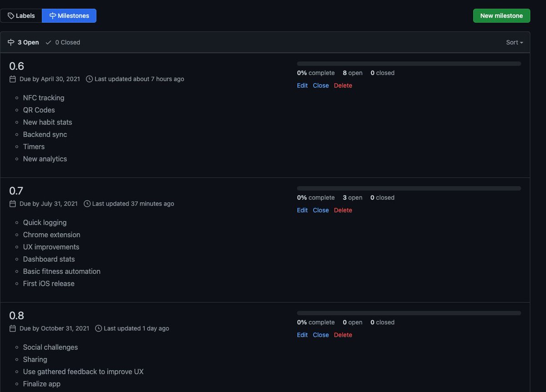Select the 'New habit stats' list item
Image resolution: width=546 pixels, height=392 pixels.
tap(48, 122)
